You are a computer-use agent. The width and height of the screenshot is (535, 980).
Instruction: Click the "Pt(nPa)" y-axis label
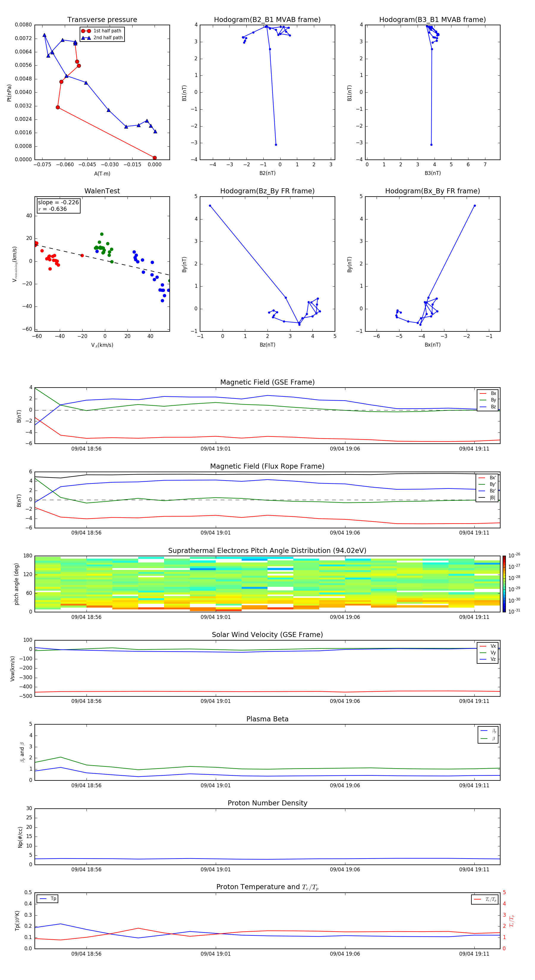click(9, 93)
